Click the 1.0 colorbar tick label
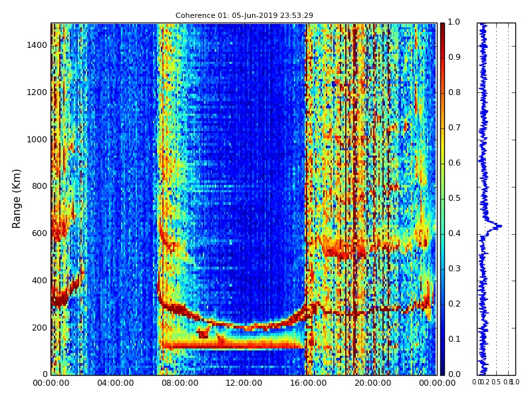The width and height of the screenshot is (532, 399). [x=454, y=22]
